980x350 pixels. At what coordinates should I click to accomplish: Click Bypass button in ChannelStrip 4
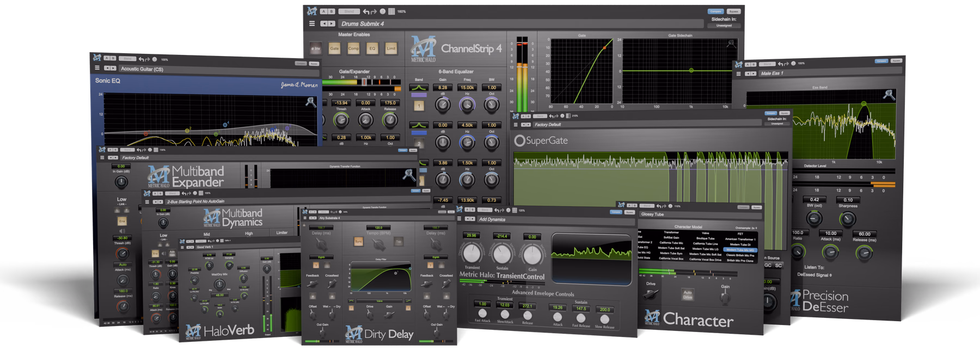pos(733,11)
